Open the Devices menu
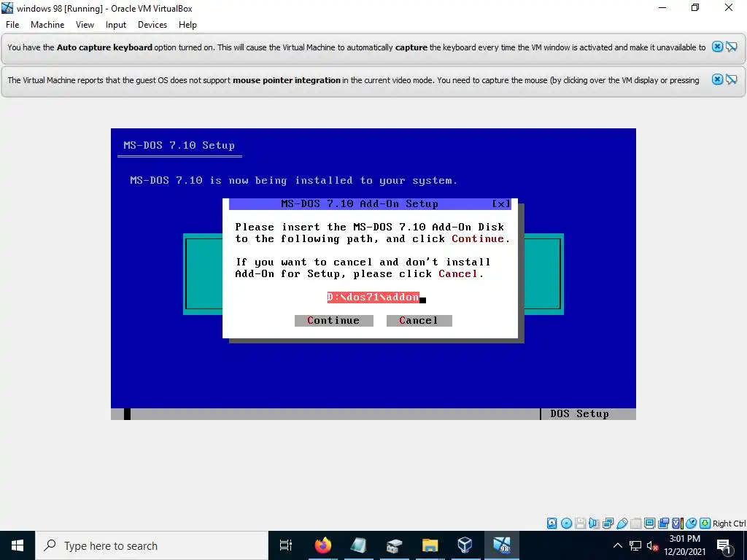 click(152, 25)
